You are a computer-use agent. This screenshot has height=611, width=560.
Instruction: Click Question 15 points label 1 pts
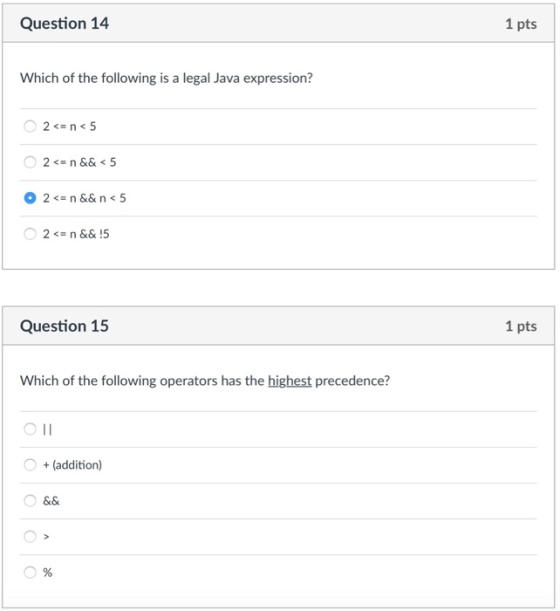coord(521,327)
